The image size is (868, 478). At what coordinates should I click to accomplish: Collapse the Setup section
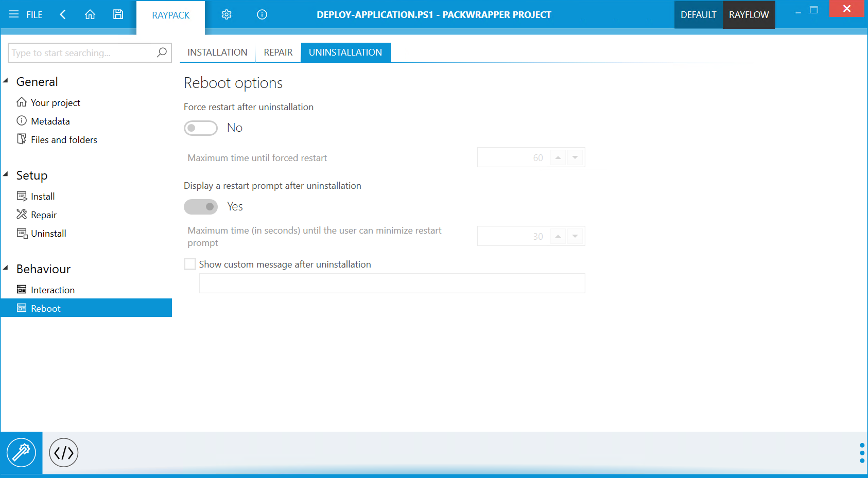click(6, 174)
